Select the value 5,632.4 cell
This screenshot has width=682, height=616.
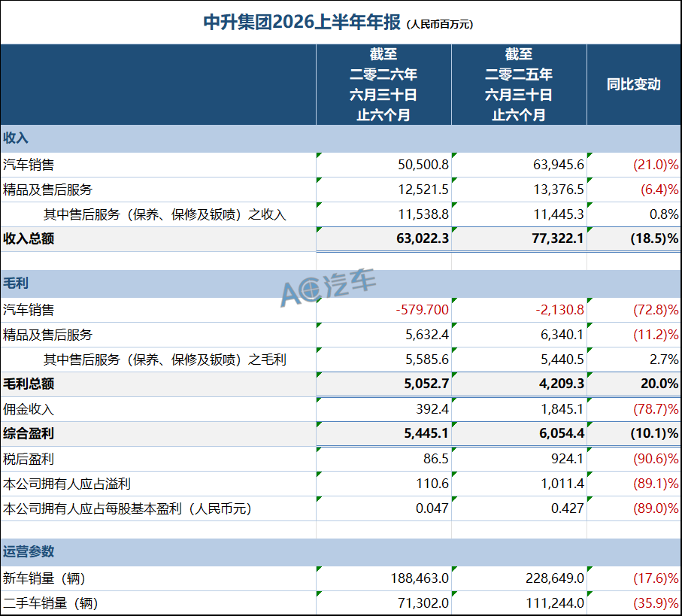click(x=383, y=335)
